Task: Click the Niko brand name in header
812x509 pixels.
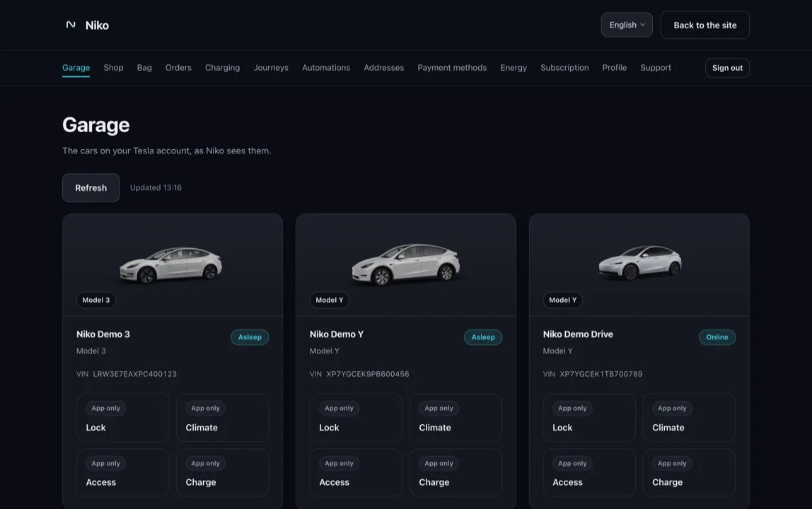Action: 97,25
